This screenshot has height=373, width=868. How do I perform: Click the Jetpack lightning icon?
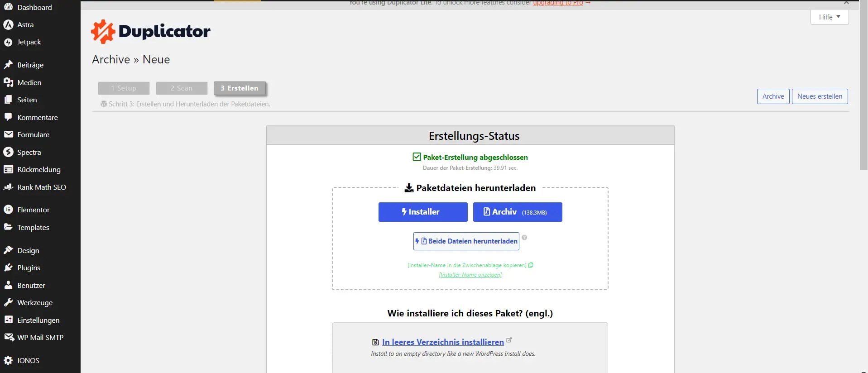coord(8,42)
